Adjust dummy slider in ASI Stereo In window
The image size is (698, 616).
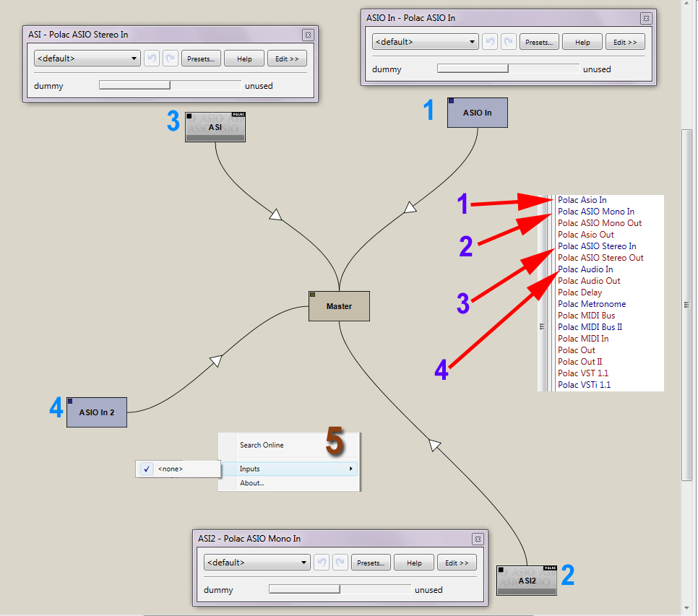point(170,85)
